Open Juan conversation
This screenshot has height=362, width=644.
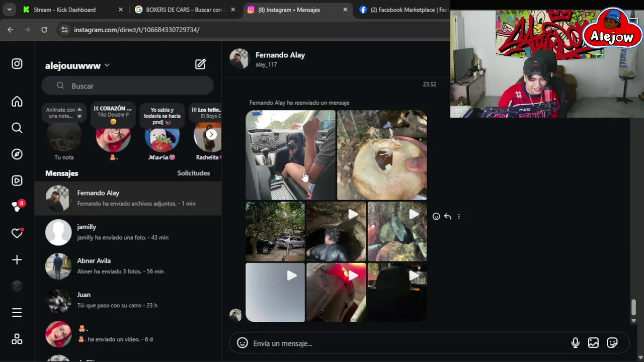click(x=128, y=300)
